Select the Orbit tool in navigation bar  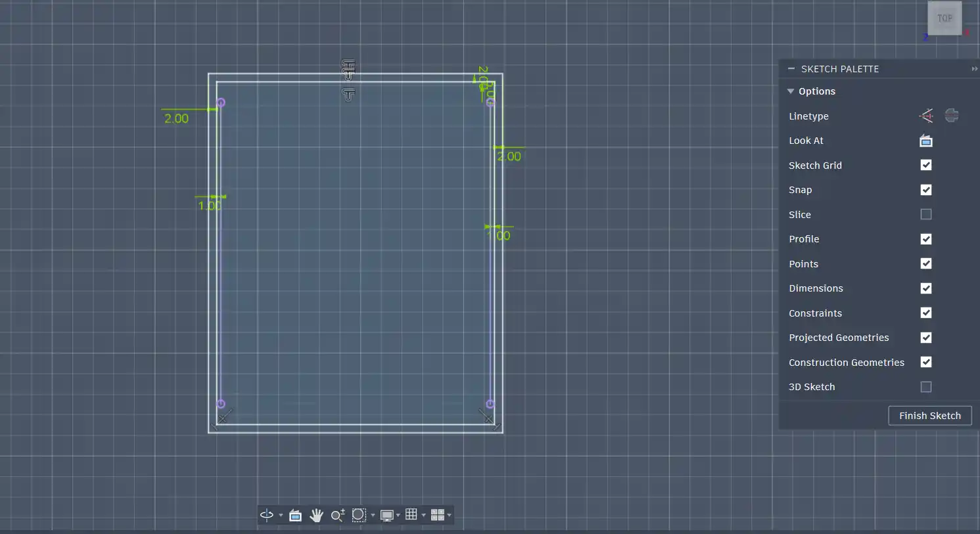267,515
